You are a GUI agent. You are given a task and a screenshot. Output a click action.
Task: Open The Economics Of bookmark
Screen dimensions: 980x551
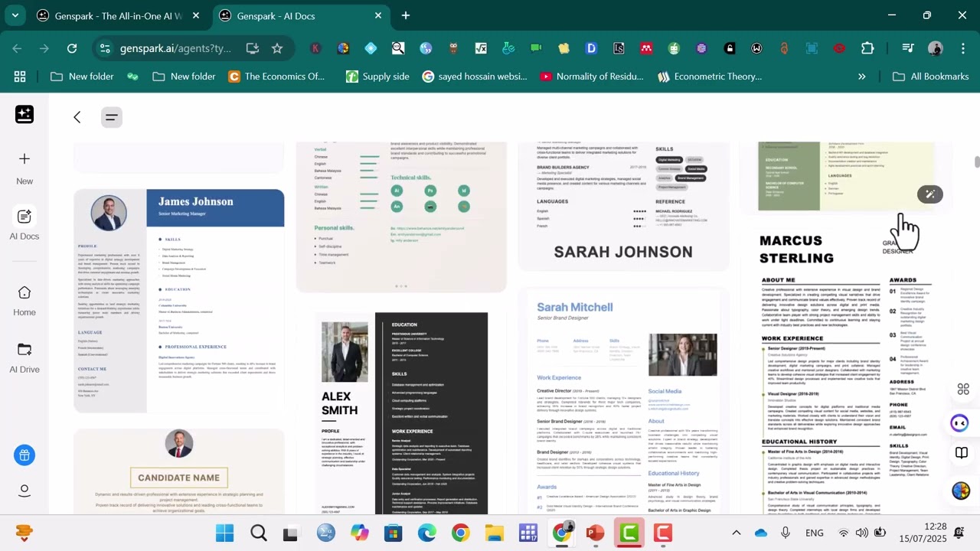click(x=276, y=77)
